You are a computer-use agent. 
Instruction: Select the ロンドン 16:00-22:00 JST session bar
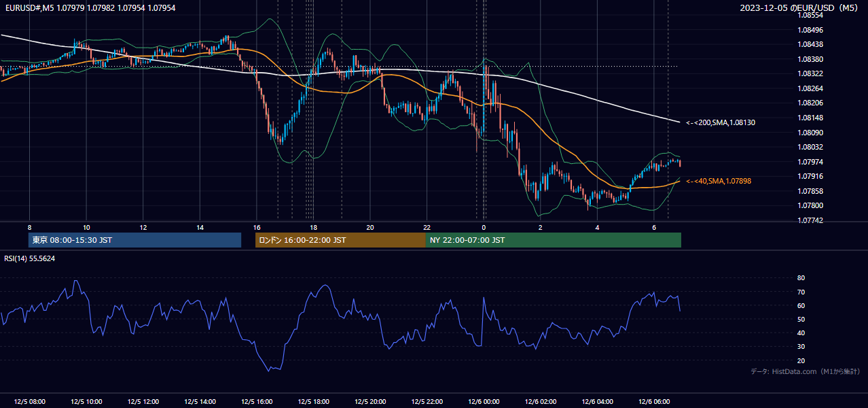340,240
